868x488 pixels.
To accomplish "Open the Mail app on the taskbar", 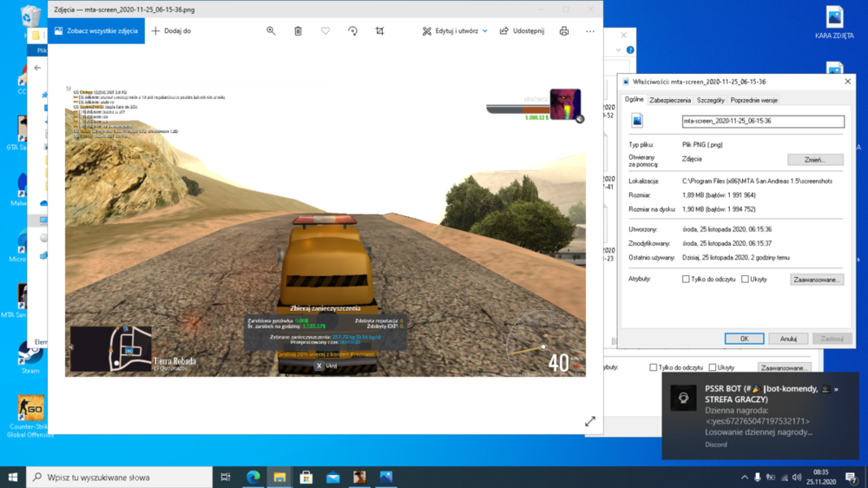I will pos(332,477).
